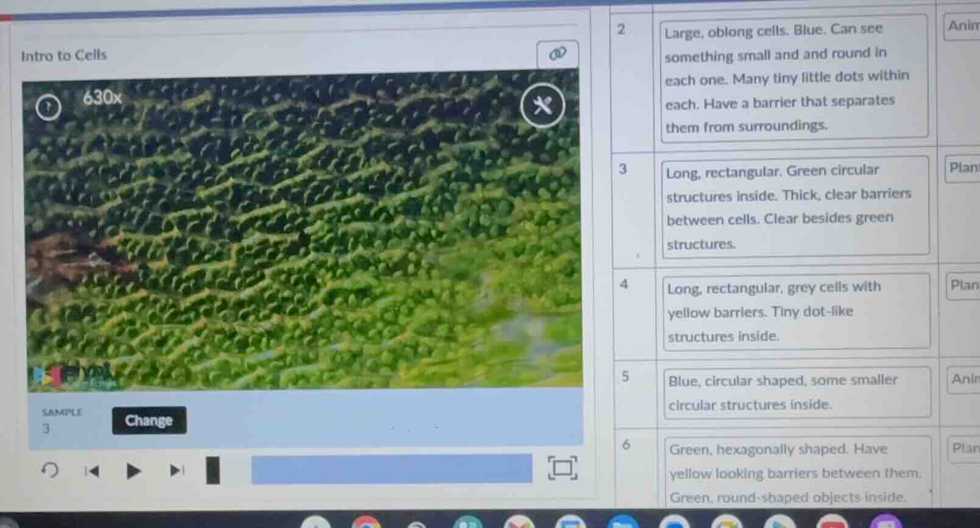Click the crossed tools icon on microscope image
Screen dimensions: 980x528
click(x=542, y=105)
